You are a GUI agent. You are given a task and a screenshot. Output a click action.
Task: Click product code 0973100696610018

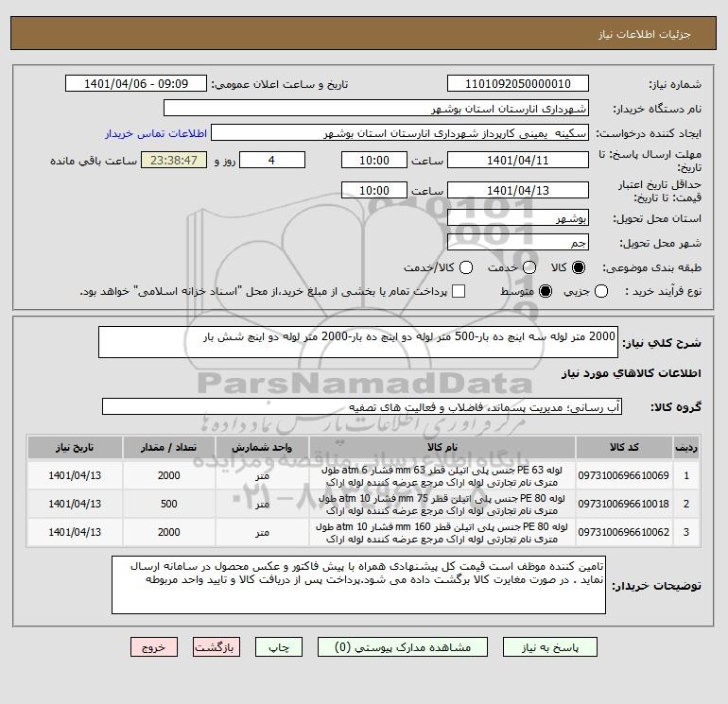(624, 504)
